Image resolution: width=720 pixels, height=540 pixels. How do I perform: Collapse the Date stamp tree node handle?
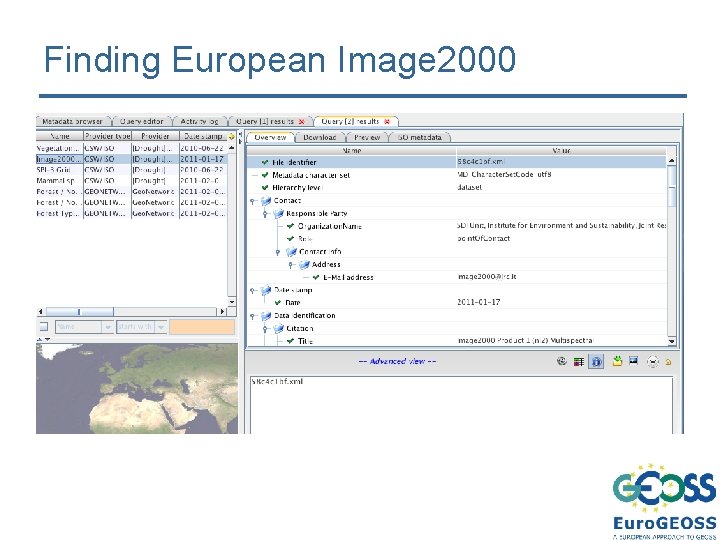coord(252,290)
